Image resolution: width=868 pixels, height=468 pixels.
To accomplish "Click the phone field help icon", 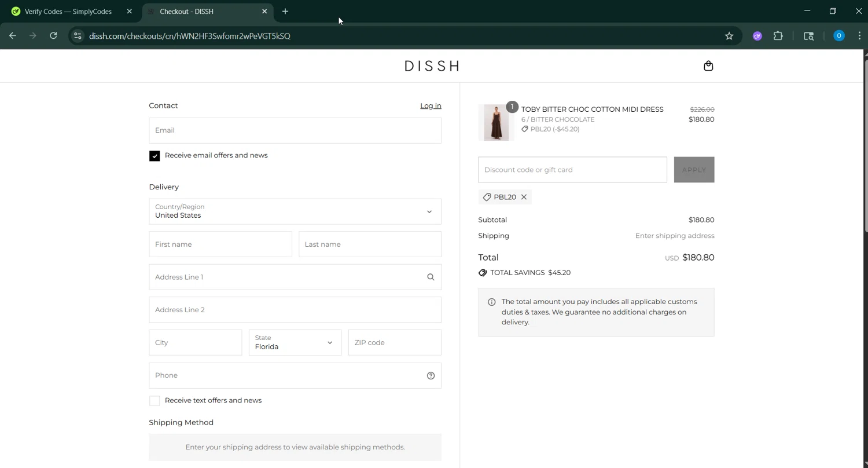I will [431, 375].
